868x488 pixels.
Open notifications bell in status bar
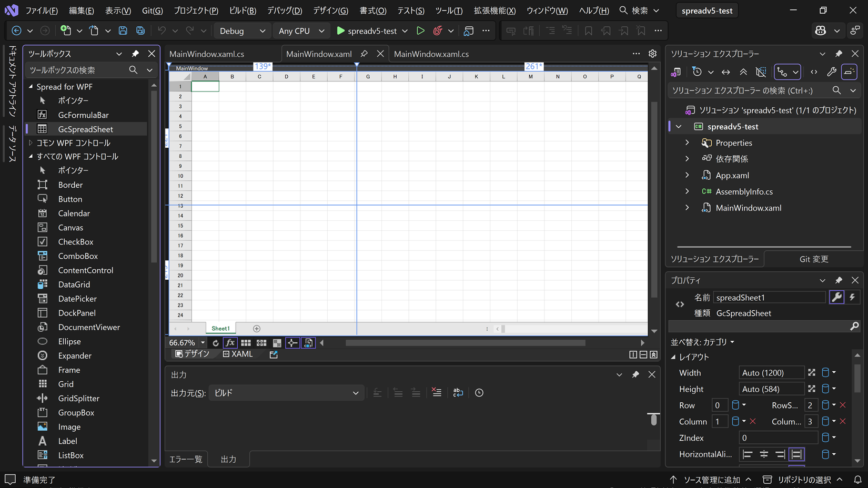tap(857, 480)
